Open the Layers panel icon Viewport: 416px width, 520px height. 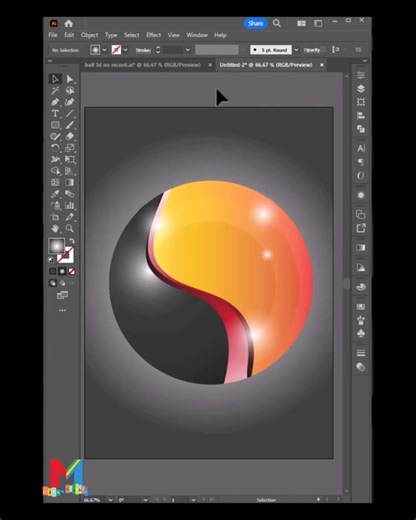tap(361, 89)
